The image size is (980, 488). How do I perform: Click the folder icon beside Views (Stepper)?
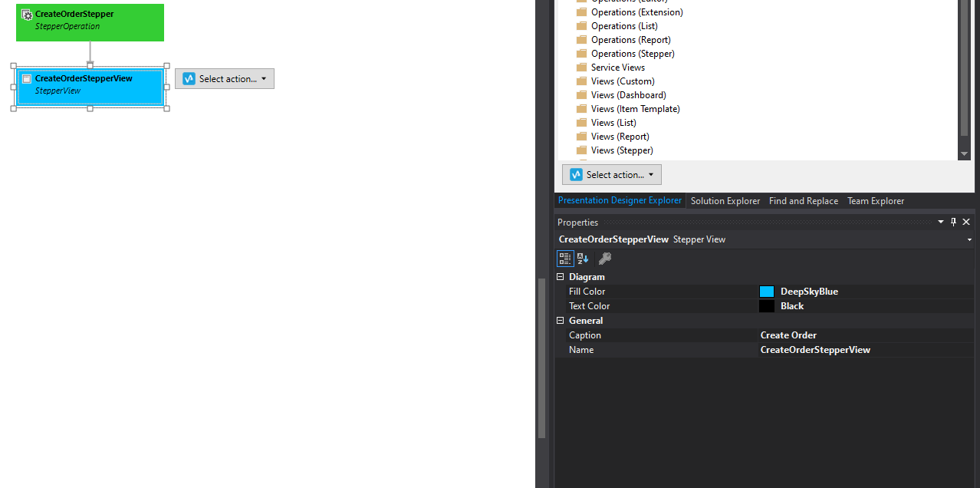(581, 150)
